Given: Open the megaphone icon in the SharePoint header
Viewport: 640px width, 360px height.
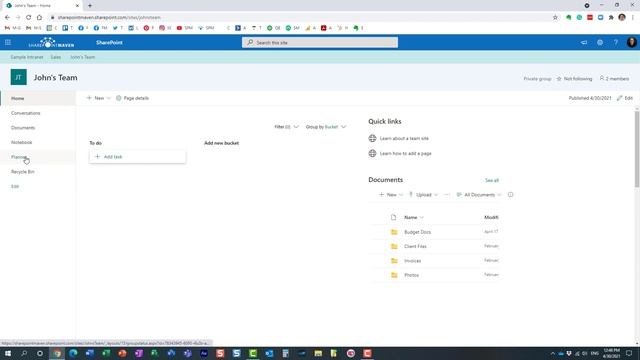Looking at the screenshot, I should (584, 42).
